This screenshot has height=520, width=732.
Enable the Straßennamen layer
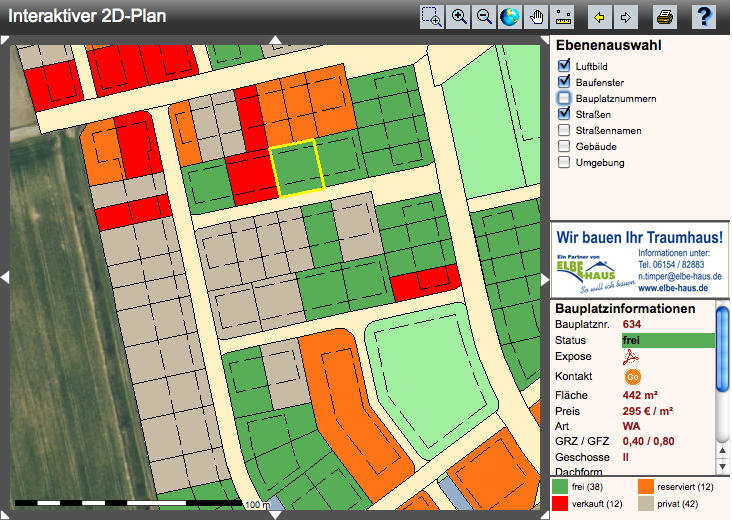(564, 130)
